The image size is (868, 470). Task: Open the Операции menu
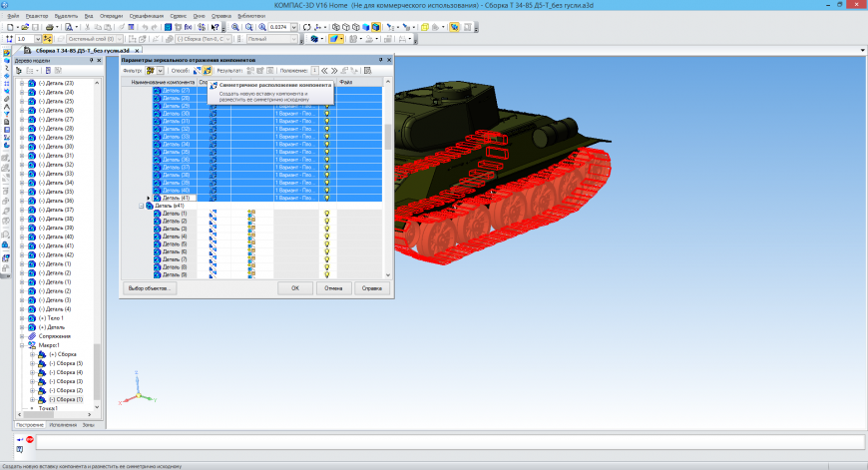tap(110, 16)
